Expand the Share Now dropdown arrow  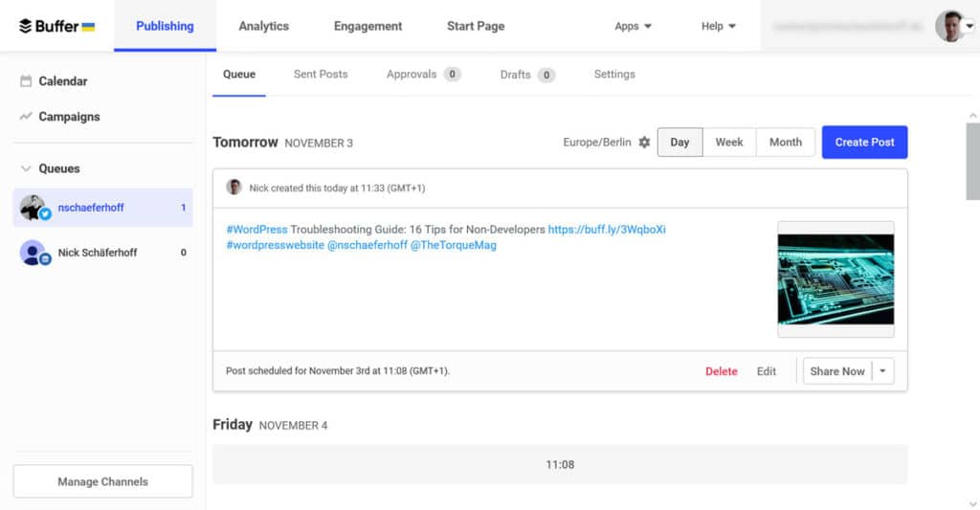882,371
